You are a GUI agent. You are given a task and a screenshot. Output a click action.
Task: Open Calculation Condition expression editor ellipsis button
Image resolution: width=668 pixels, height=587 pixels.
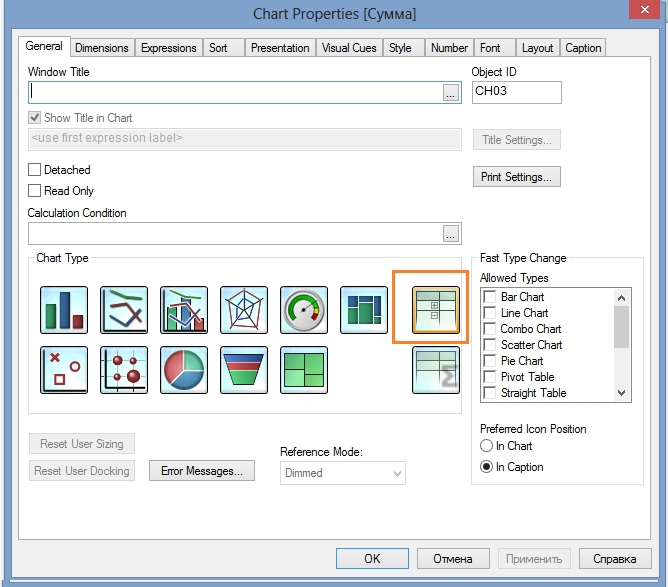(x=451, y=233)
